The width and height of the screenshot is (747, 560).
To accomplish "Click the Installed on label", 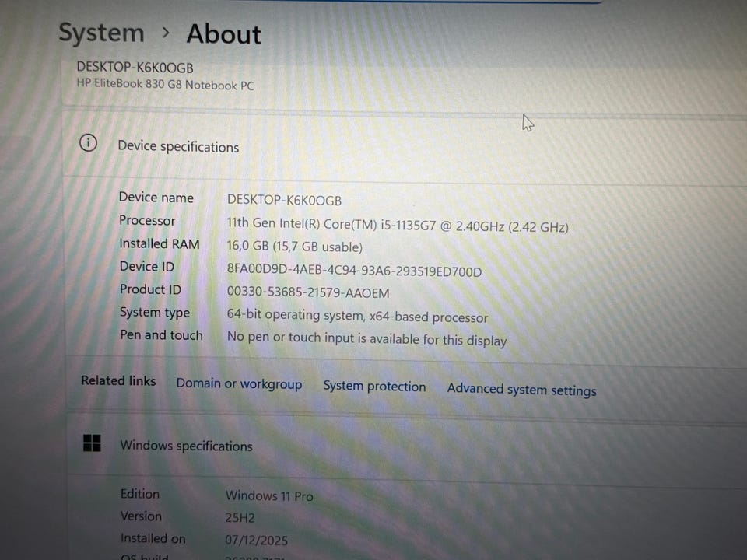I will [x=153, y=538].
